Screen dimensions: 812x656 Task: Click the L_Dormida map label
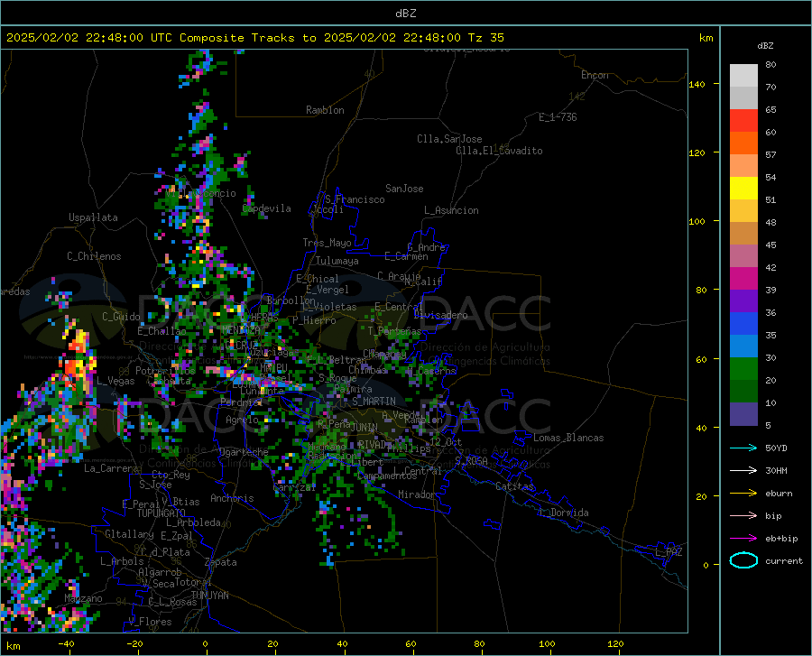[x=563, y=513]
